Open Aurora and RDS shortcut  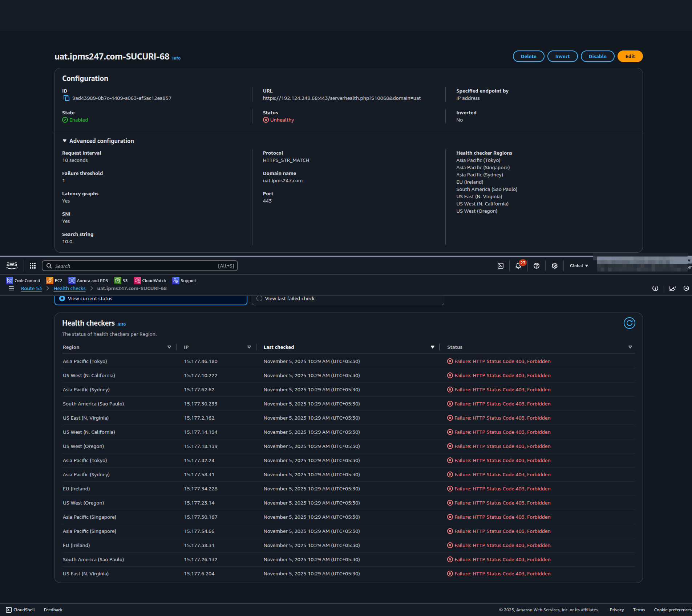click(x=88, y=281)
